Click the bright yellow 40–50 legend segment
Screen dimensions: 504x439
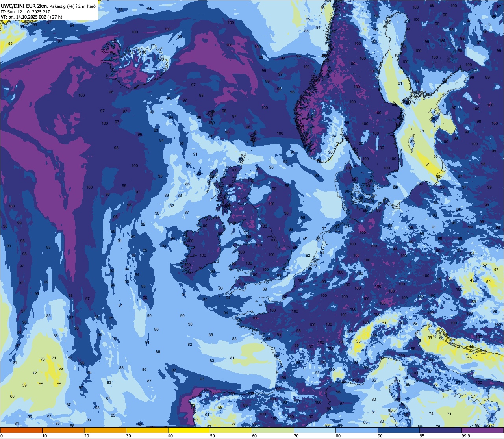point(189,430)
